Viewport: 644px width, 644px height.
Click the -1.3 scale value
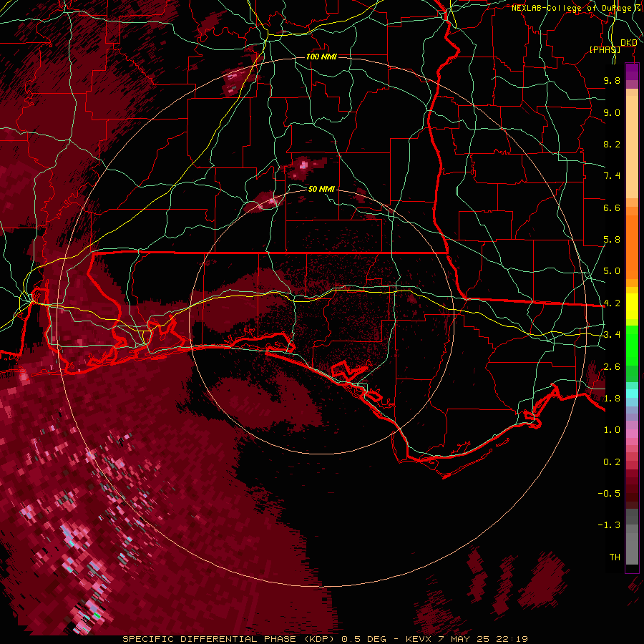(x=609, y=525)
